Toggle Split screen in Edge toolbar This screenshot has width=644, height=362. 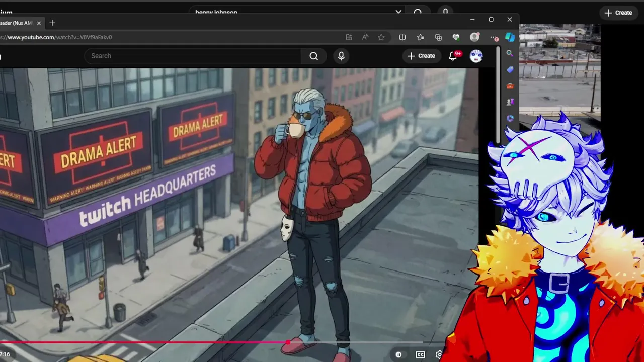(403, 37)
